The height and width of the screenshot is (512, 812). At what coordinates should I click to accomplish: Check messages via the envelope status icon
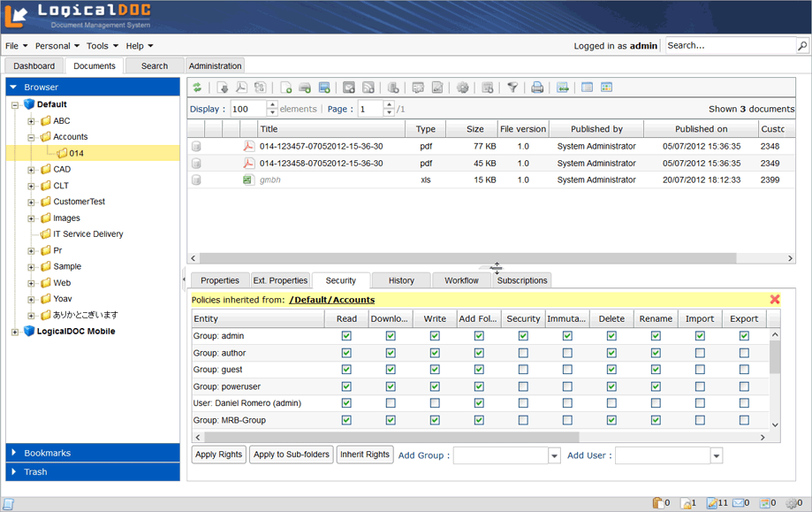(x=740, y=502)
